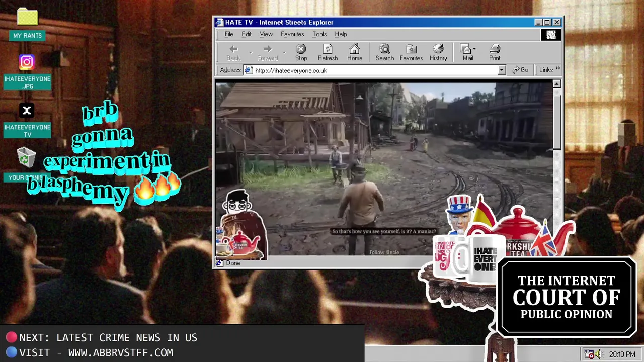Open the task scheduler tray icon
Viewport: 644px width, 362px height.
click(x=589, y=354)
